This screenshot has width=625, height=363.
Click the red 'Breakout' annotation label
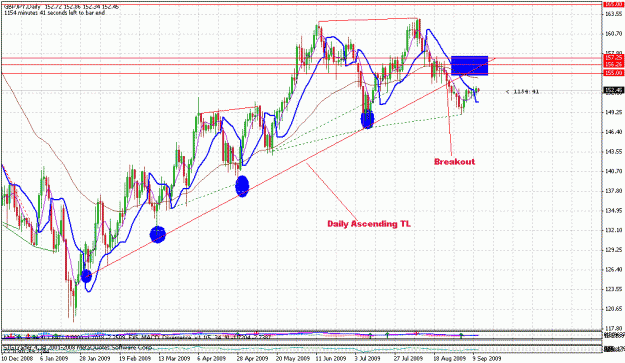[454, 162]
